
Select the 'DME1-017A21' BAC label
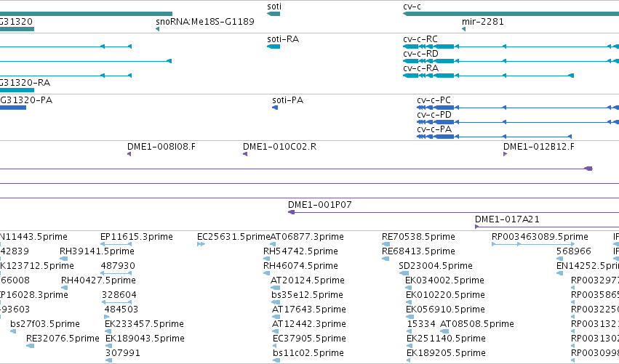tap(507, 219)
